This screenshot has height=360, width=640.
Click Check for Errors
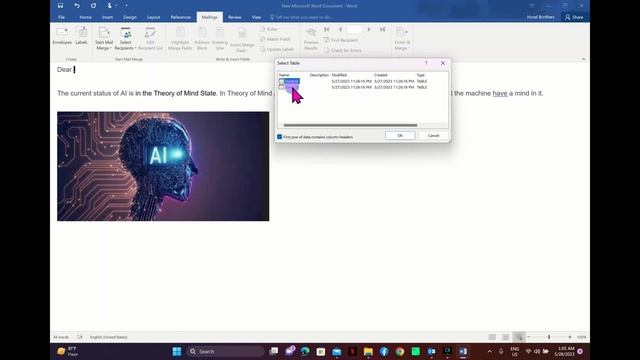pyautogui.click(x=343, y=50)
